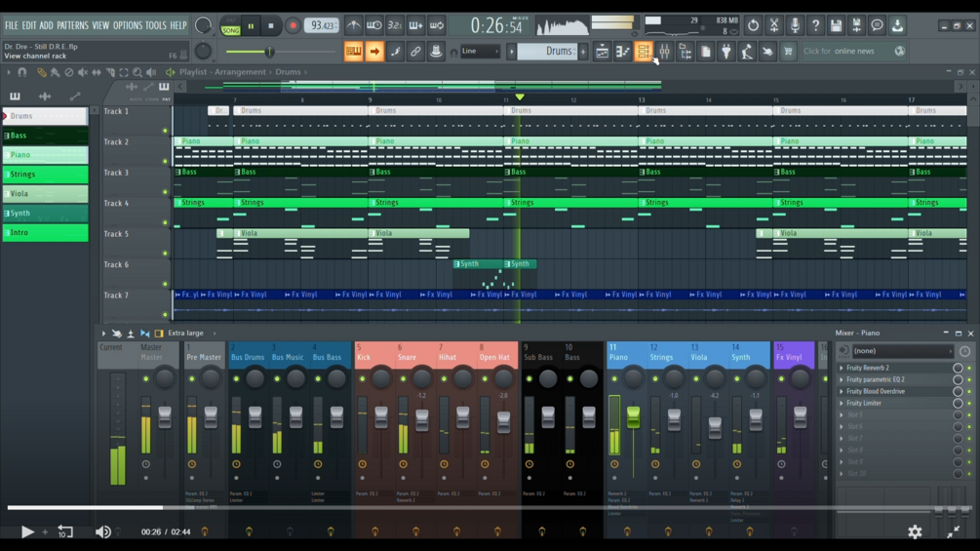Open the plugin picker plug icon
The width and height of the screenshot is (980, 551).
(726, 52)
